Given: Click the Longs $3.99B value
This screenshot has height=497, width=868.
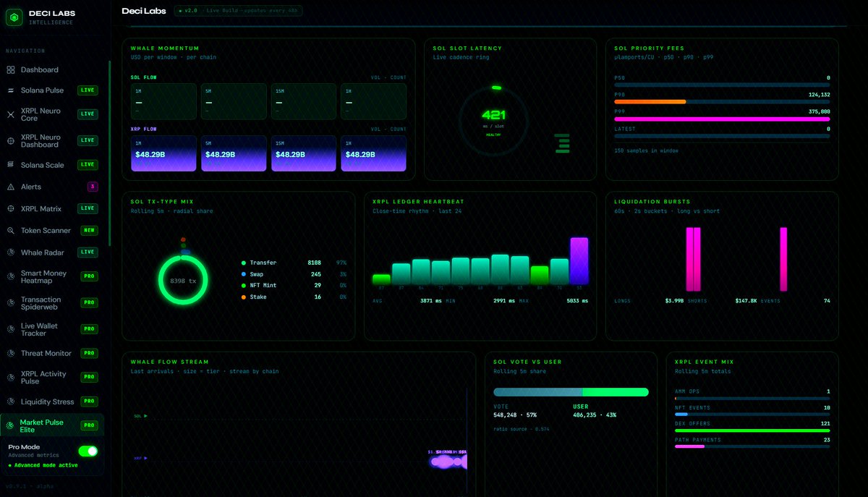Looking at the screenshot, I should click(x=674, y=300).
